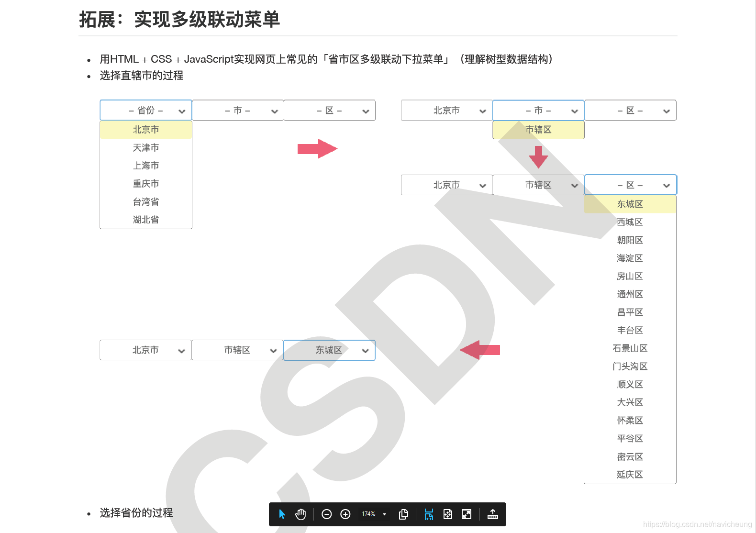Pick highlighted 东城区 in district list
This screenshot has height=533, width=756.
pyautogui.click(x=630, y=204)
